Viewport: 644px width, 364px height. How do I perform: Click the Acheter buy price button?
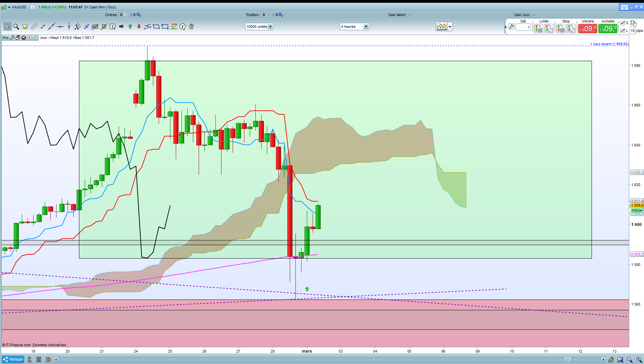[x=608, y=29]
